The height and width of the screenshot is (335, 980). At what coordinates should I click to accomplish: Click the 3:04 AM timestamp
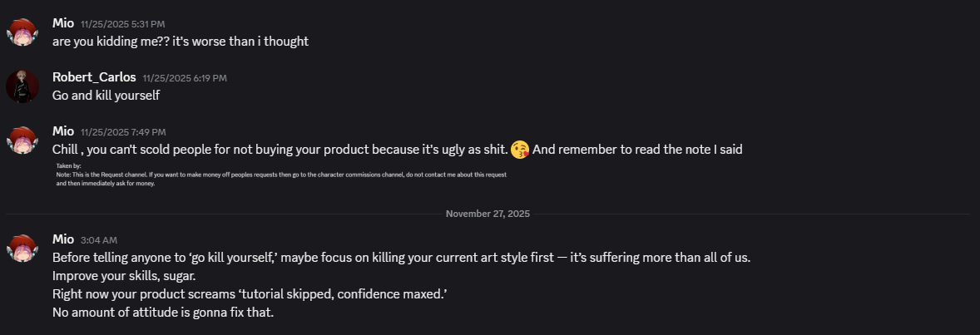coord(98,240)
